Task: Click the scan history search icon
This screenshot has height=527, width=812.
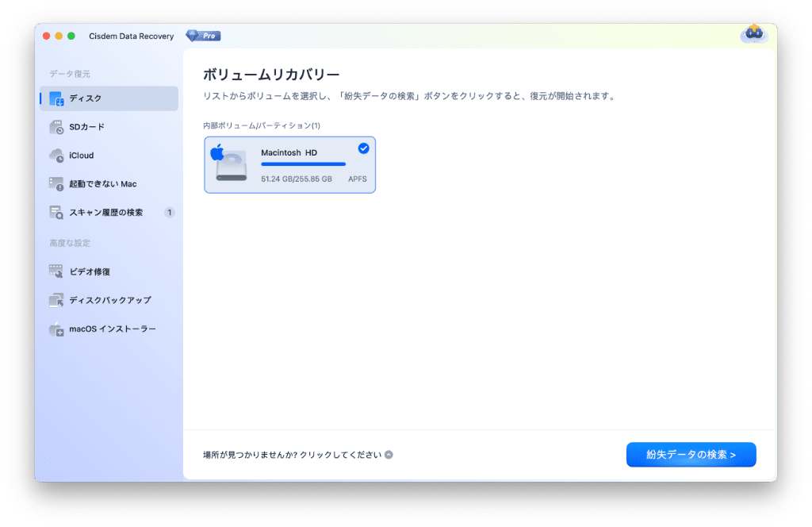Action: coord(56,213)
